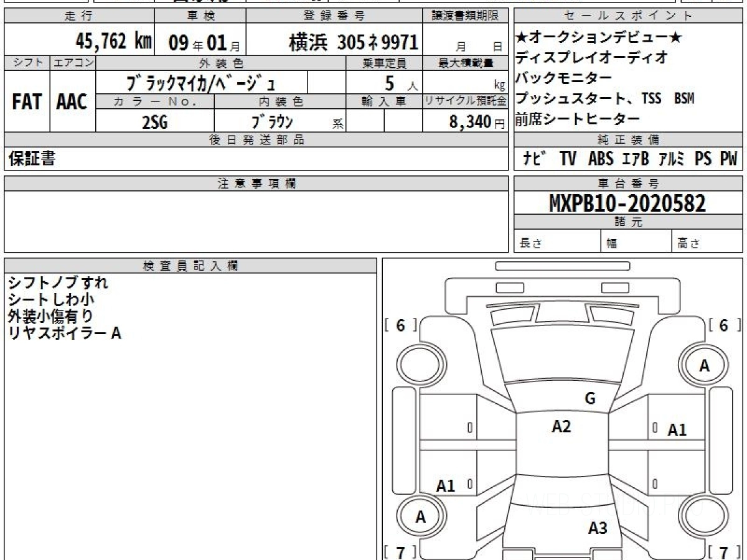Click the 保証書 entry
747x560 pixels.
pyautogui.click(x=32, y=159)
